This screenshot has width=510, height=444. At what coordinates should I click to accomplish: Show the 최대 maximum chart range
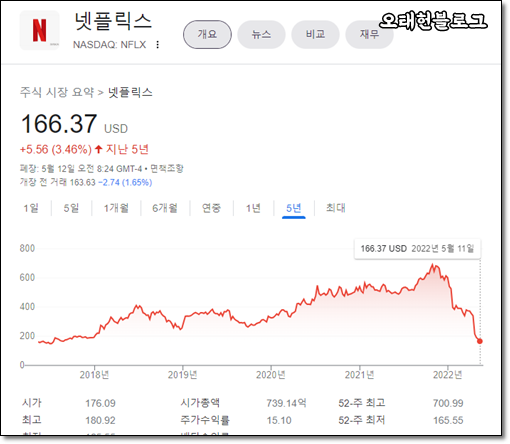(336, 208)
